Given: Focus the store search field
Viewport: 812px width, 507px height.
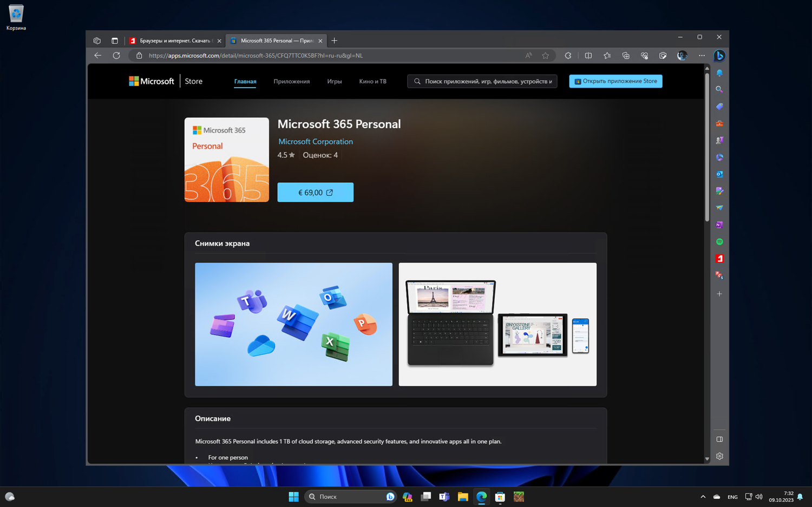Looking at the screenshot, I should tap(482, 81).
